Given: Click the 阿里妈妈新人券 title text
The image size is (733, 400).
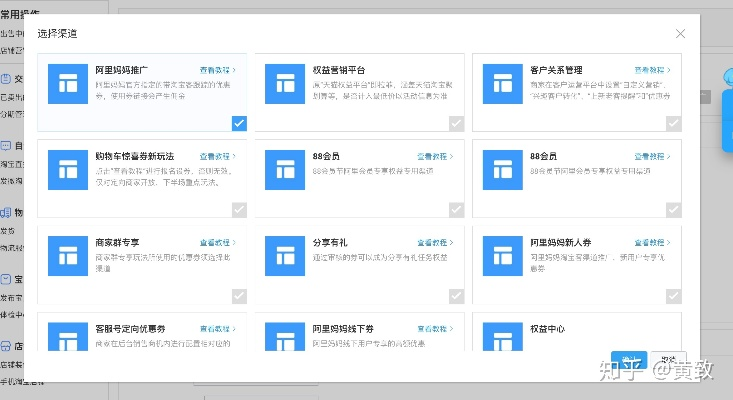Looking at the screenshot, I should tap(561, 243).
